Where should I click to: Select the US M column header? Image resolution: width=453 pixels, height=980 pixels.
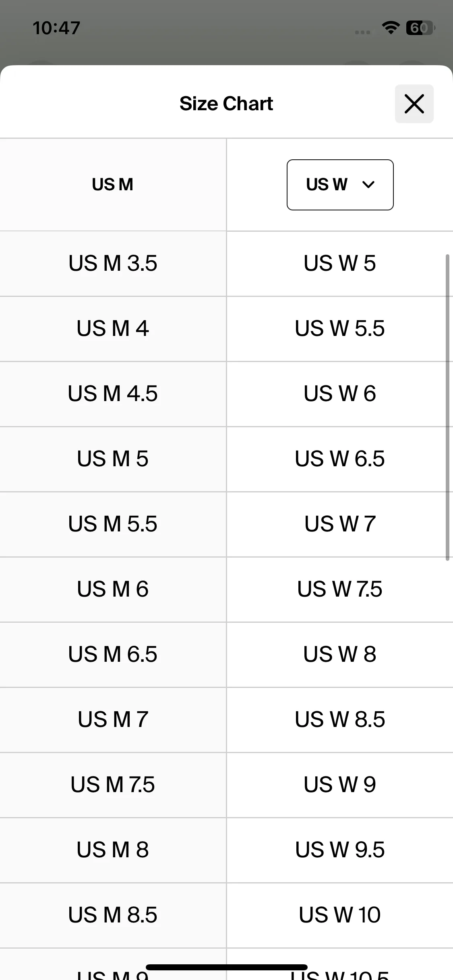click(x=113, y=185)
